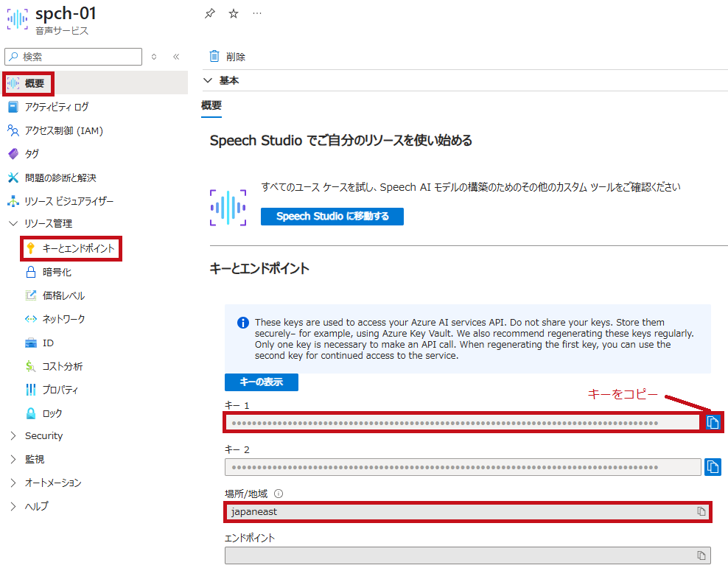Click the speech service icon beside spch-01
The width and height of the screenshot is (728, 568).
[x=18, y=18]
